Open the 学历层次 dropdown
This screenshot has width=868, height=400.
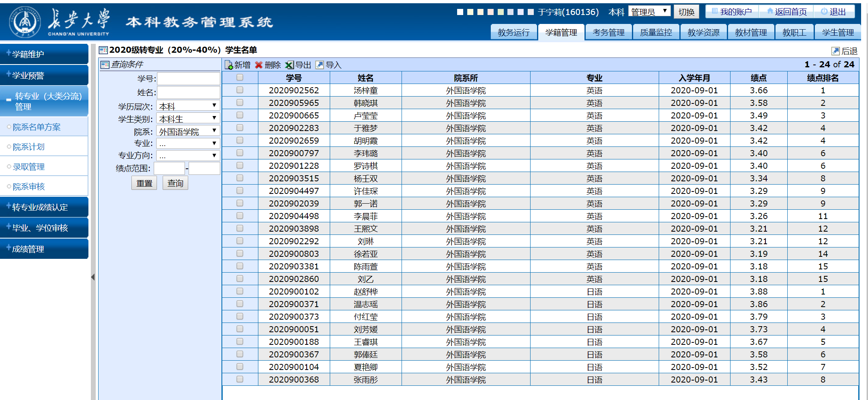pyautogui.click(x=188, y=106)
